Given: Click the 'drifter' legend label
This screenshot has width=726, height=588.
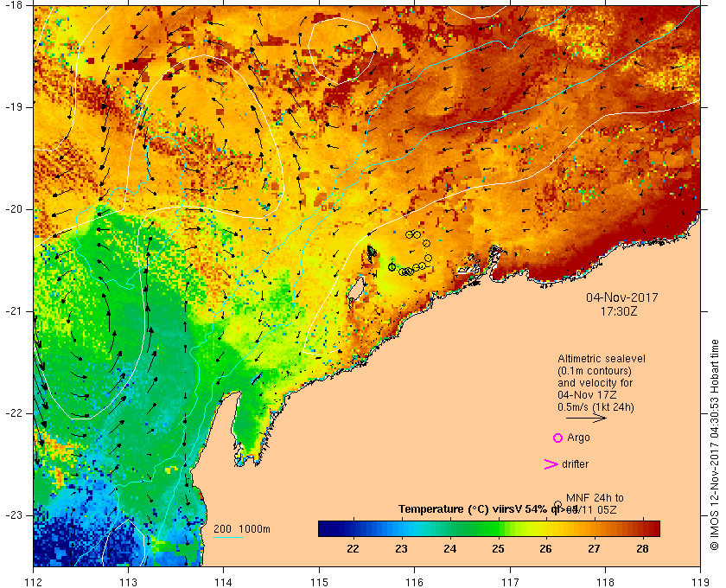Looking at the screenshot, I should 575,464.
